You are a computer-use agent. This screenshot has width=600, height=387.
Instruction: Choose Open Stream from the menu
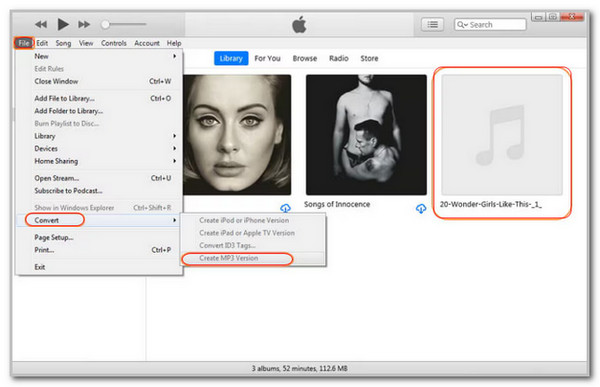click(99, 178)
